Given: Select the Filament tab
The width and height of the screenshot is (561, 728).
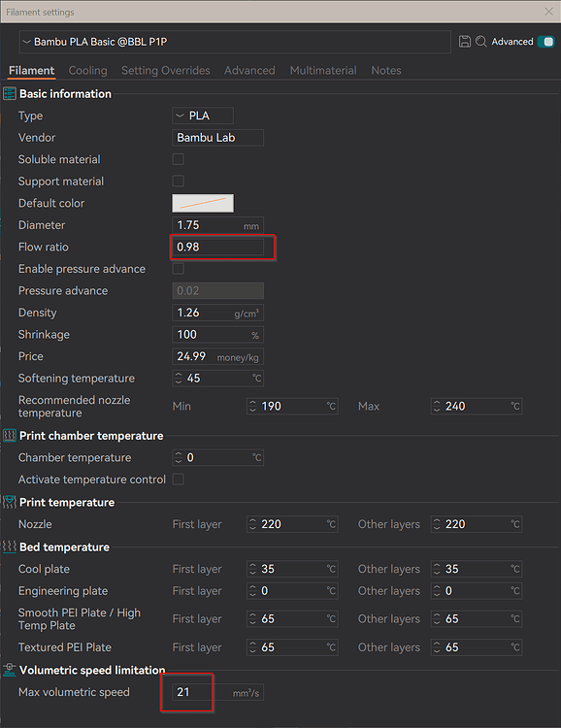Looking at the screenshot, I should [32, 71].
